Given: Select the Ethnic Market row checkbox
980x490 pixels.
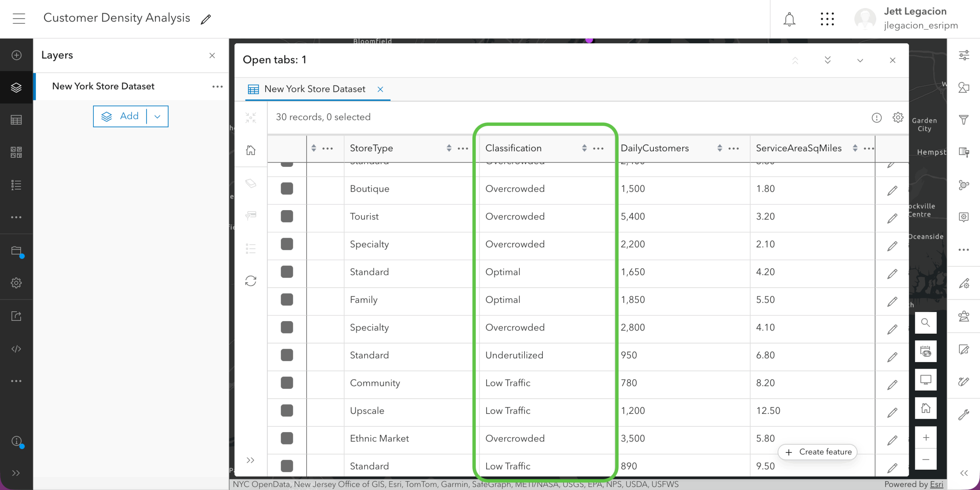Looking at the screenshot, I should point(287,438).
